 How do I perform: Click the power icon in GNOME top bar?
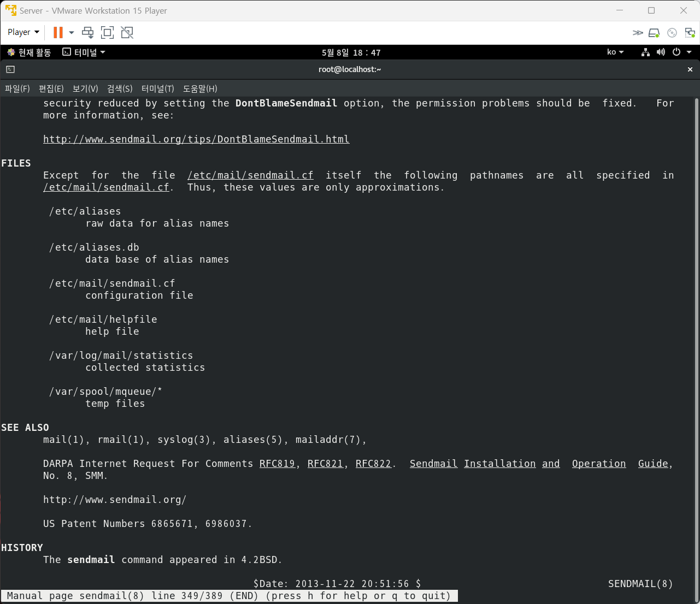click(x=676, y=52)
